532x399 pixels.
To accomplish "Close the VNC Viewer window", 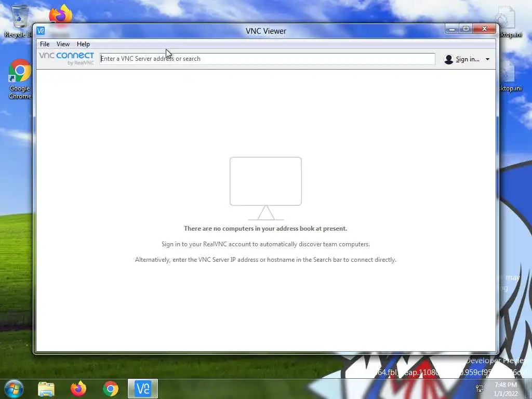I will [485, 29].
